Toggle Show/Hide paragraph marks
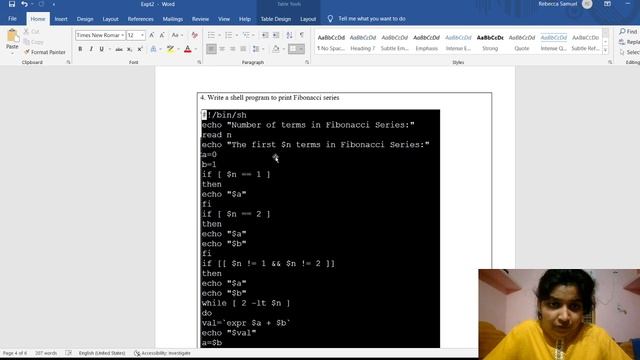Image resolution: width=640 pixels, height=360 pixels. coord(302,36)
